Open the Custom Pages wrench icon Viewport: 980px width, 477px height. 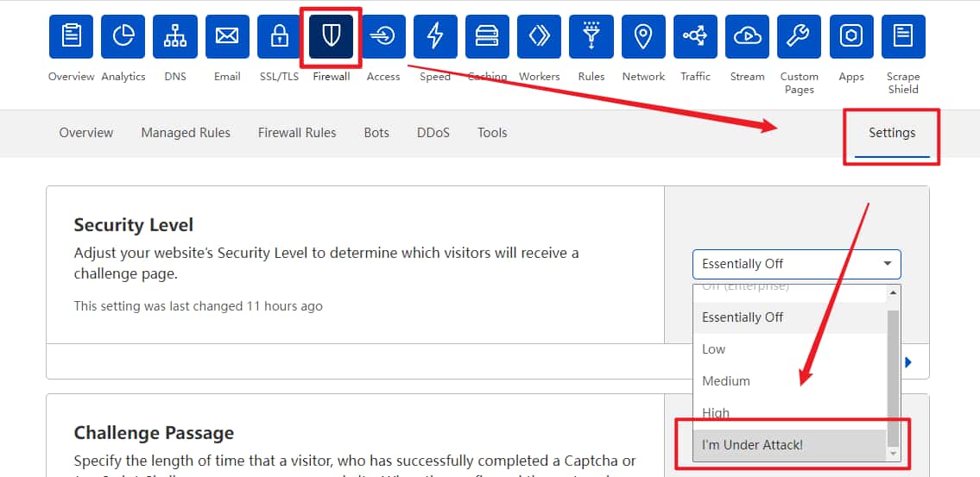pos(800,36)
